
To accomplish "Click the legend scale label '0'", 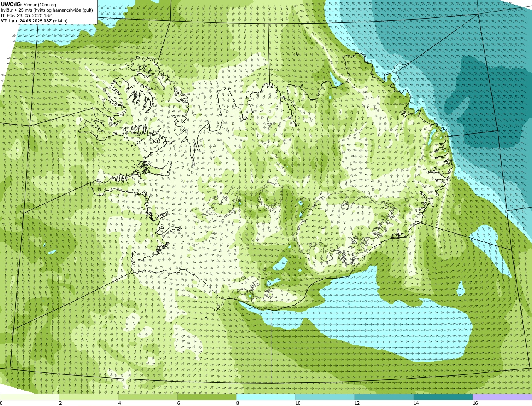I will pyautogui.click(x=1, y=403).
